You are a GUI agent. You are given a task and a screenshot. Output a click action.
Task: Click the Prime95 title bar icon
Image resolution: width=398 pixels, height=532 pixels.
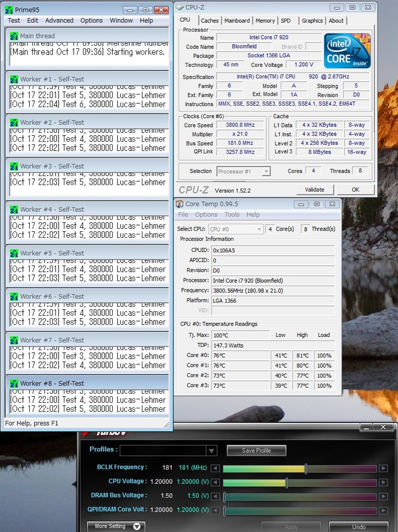pyautogui.click(x=9, y=10)
